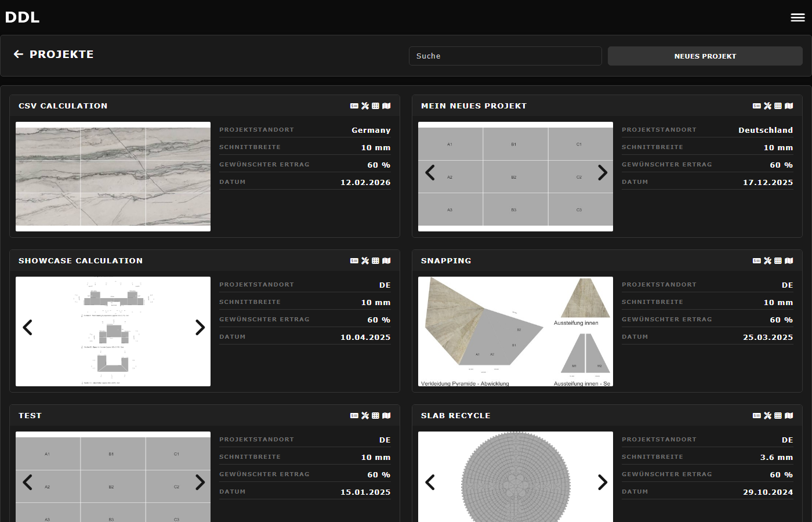812x522 pixels.
Task: Open the pricing icon on CSV Calculation card
Action: click(354, 106)
